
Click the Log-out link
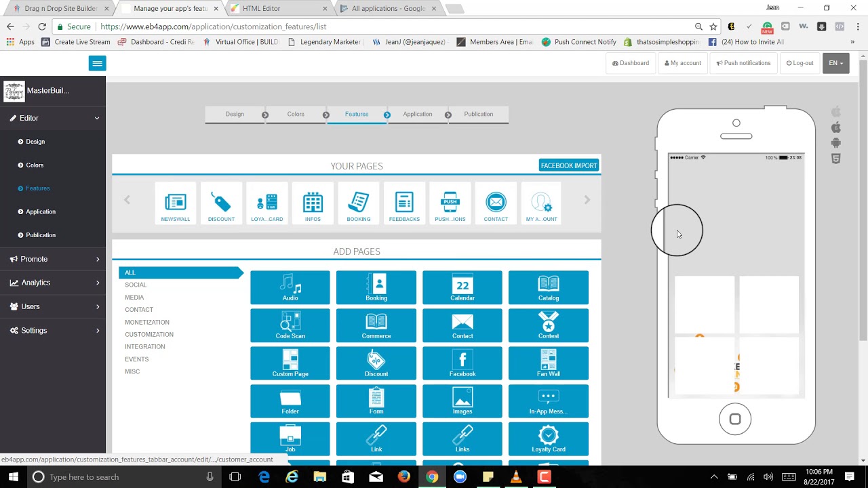point(800,62)
